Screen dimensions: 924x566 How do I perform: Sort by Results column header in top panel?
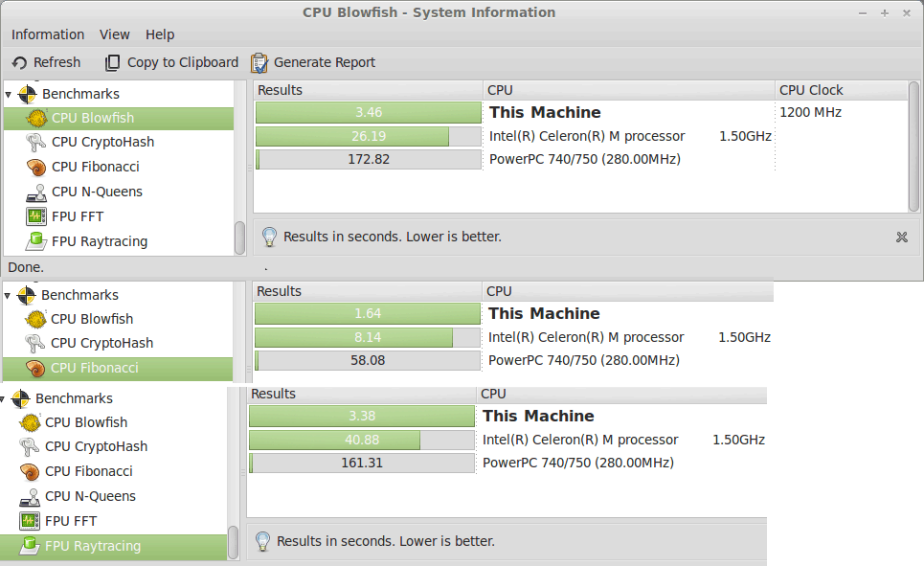(369, 90)
